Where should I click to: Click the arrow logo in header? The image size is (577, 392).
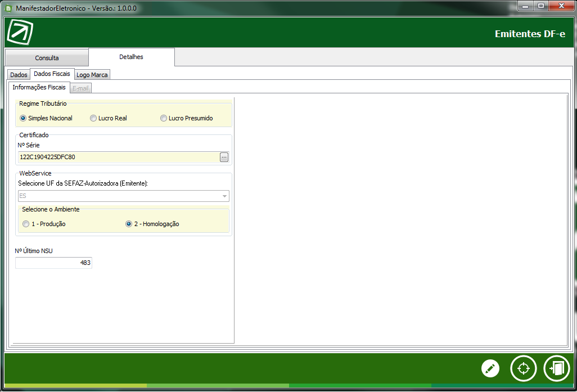pos(20,32)
